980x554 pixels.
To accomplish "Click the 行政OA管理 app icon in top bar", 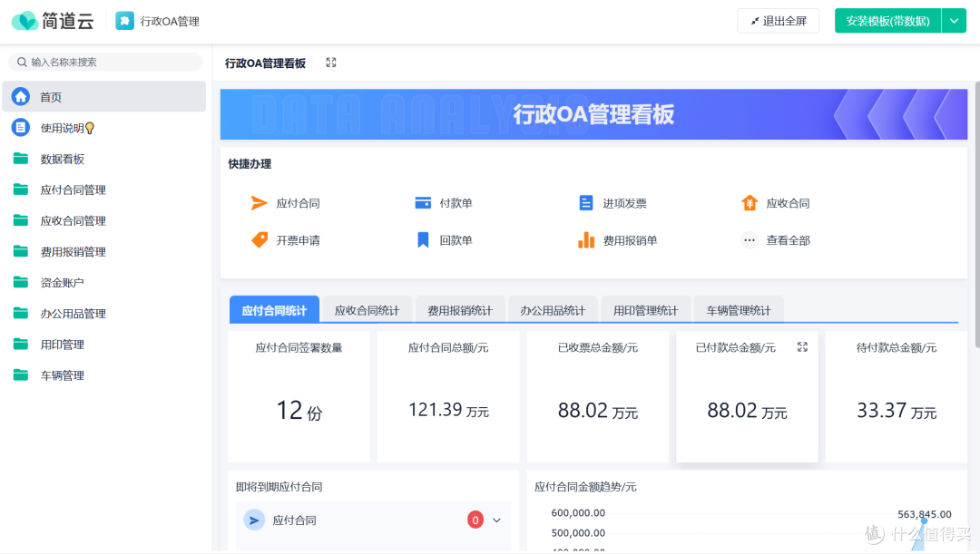I will 126,19.
